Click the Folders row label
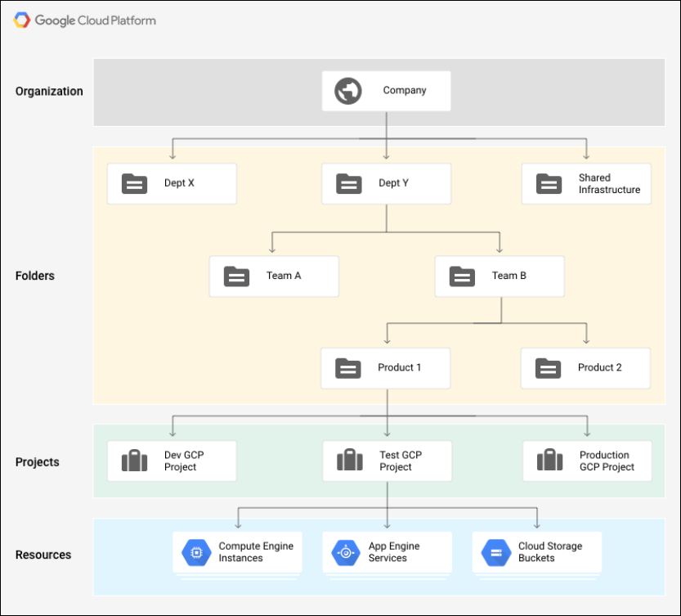 click(x=35, y=277)
